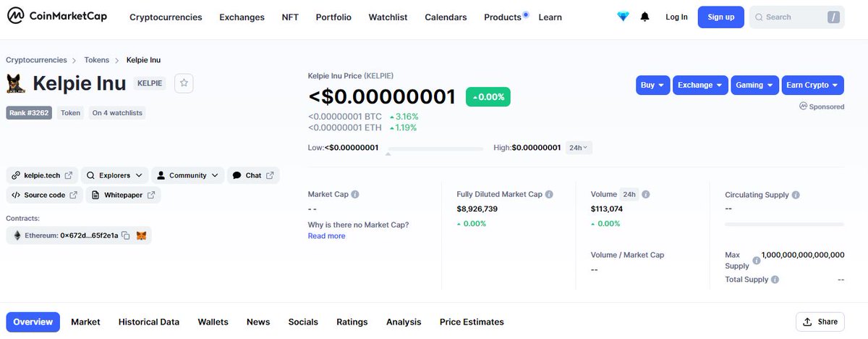Click the search slash shortcut key icon
The height and width of the screenshot is (339, 868).
pos(833,17)
